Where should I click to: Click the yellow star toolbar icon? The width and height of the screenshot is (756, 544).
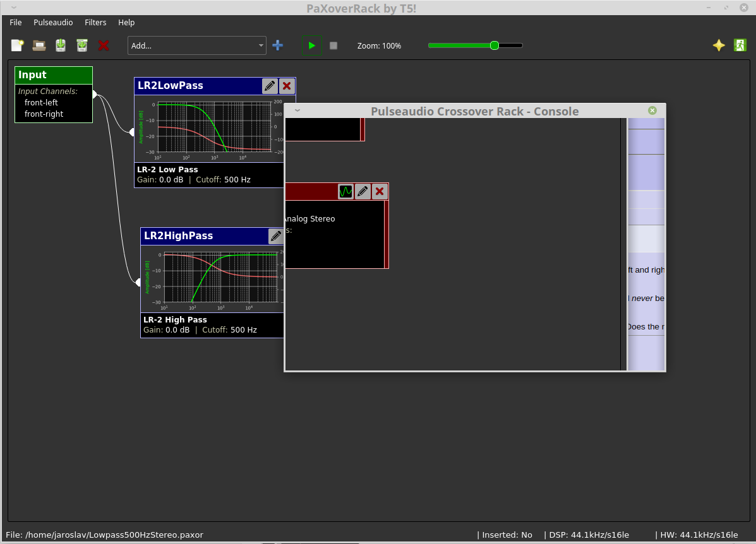coord(718,45)
